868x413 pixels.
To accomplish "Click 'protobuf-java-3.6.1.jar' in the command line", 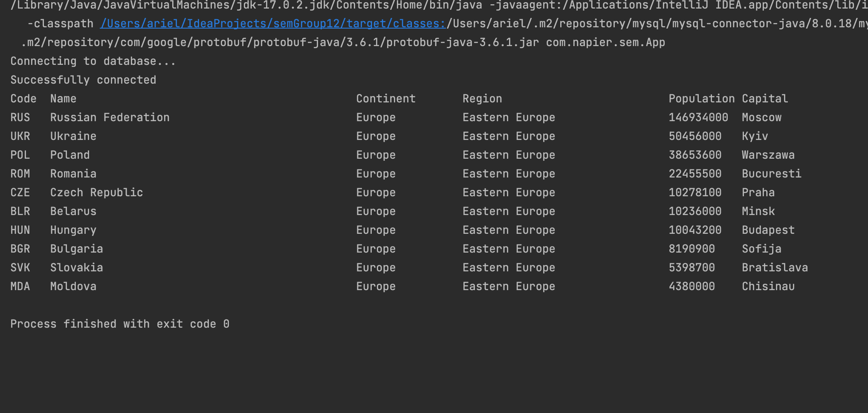I will pyautogui.click(x=463, y=42).
